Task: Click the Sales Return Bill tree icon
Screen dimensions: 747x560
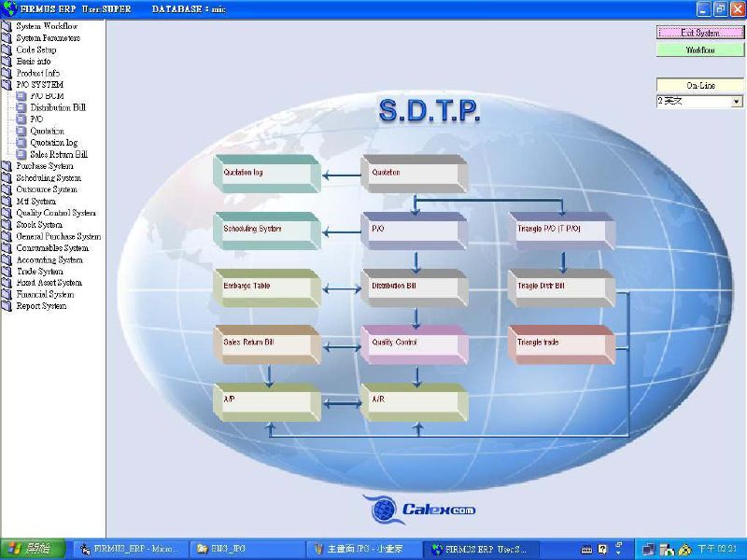Action: tap(21, 154)
